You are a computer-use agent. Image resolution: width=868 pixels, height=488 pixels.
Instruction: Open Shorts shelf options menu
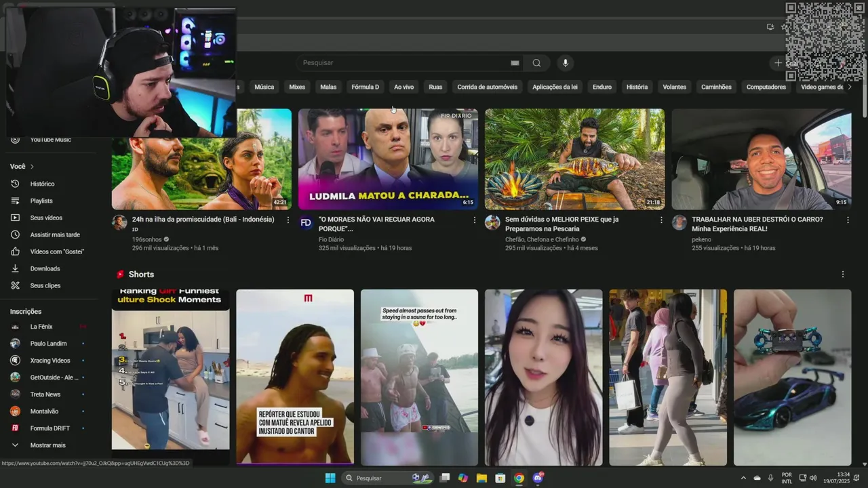tap(843, 274)
